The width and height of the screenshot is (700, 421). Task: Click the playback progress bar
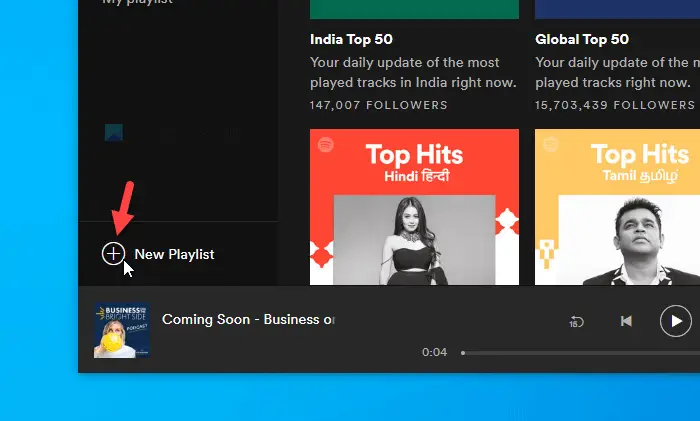click(580, 353)
